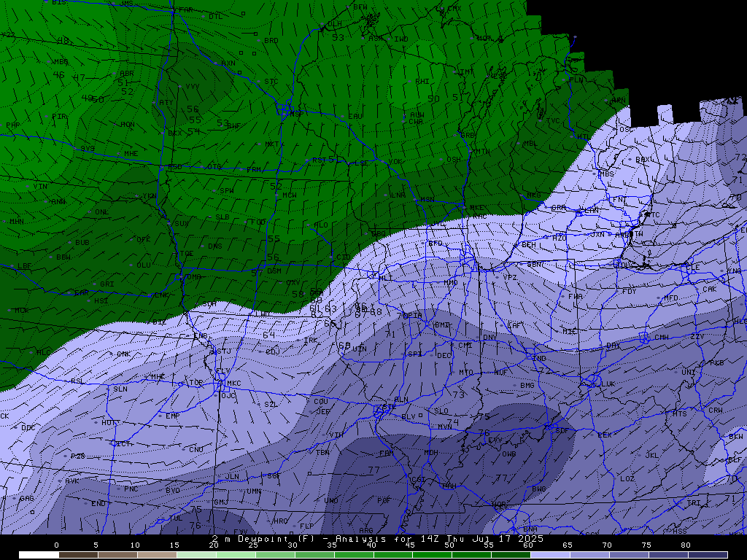Click the SUX station label
The image size is (747, 560).
[x=181, y=224]
